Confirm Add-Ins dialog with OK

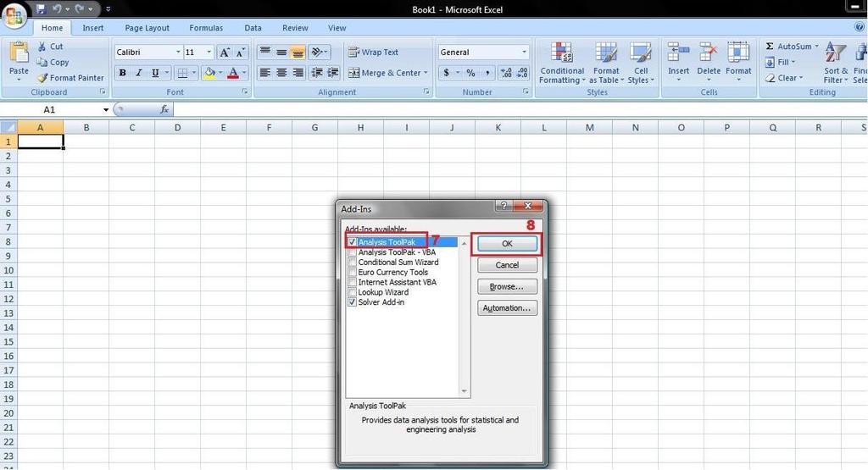pyautogui.click(x=507, y=244)
